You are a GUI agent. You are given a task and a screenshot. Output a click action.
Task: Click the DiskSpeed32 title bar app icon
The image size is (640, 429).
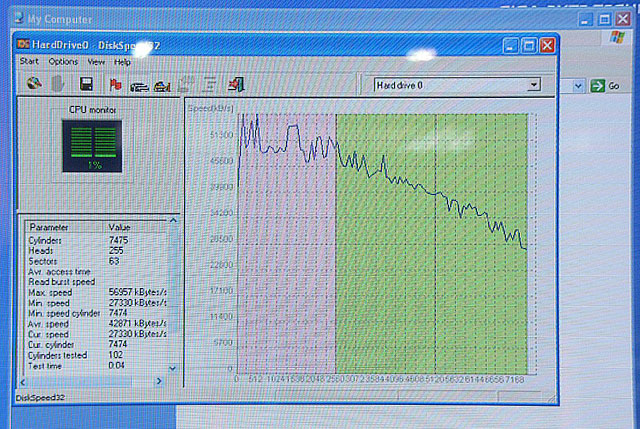click(23, 46)
